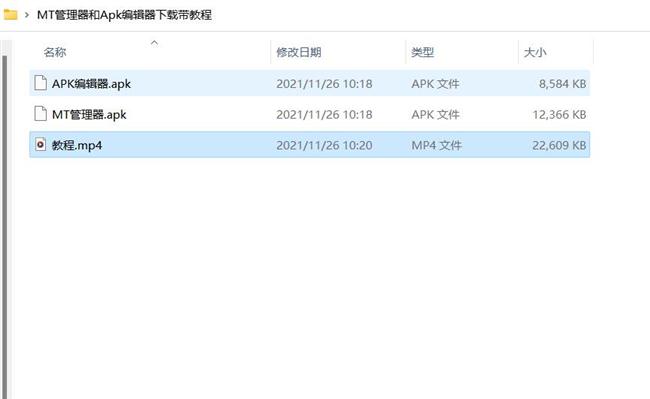Select the APK编辑器.apk file name
This screenshot has width=650, height=399.
coord(91,84)
